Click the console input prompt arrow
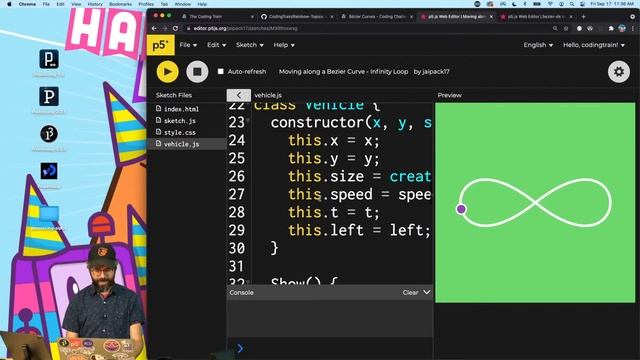The image size is (640, 360). coord(240,348)
